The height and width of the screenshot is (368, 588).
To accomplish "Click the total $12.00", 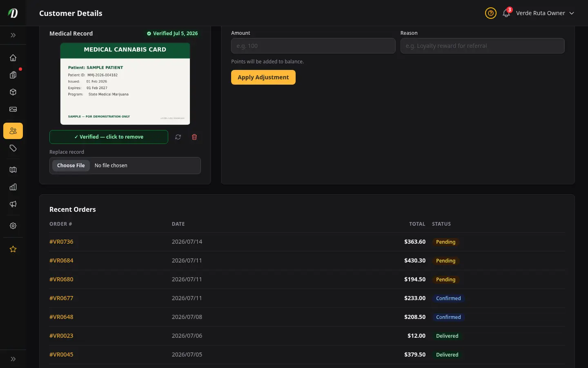I will (x=416, y=336).
